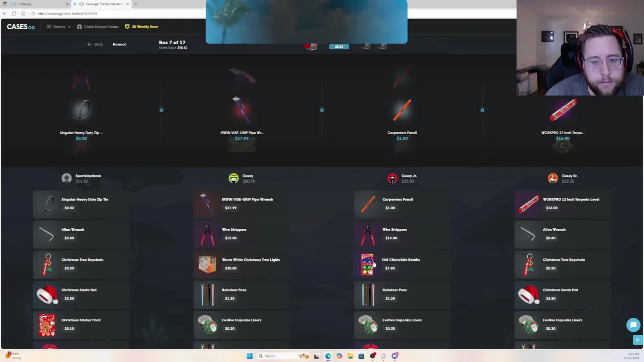This screenshot has height=362, width=644.
Task: Mute audio on the Best Mystery tab
Action: click(82, 4)
